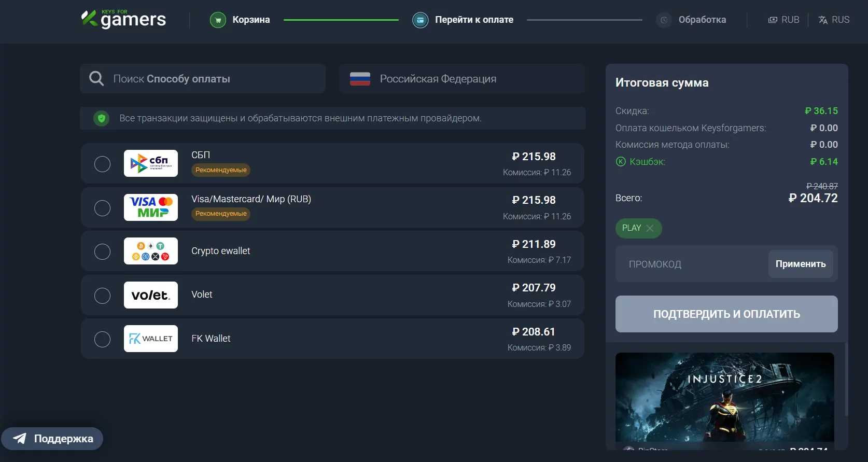Click the Применить promo code button
The width and height of the screenshot is (868, 462).
(800, 264)
